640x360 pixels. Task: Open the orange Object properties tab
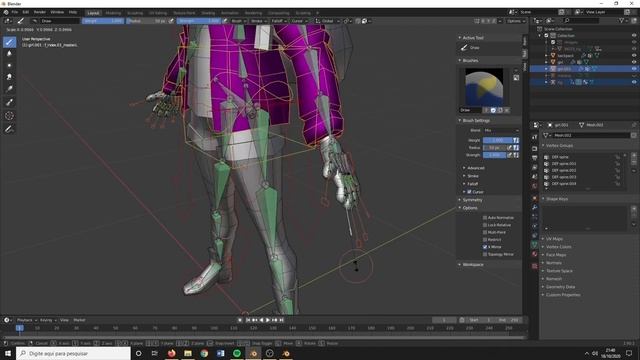coord(535,198)
